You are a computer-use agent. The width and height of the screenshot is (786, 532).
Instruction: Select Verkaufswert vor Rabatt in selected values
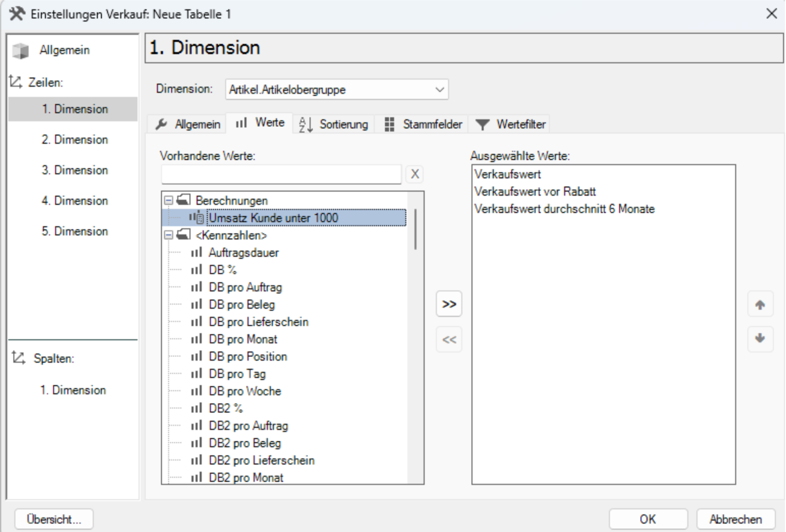(535, 191)
